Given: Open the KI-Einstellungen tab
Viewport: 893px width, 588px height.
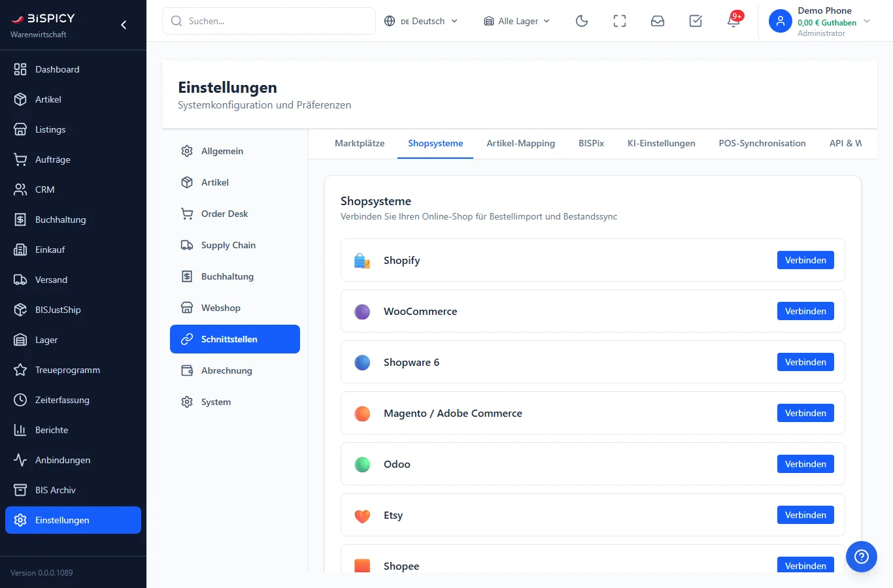Looking at the screenshot, I should click(661, 143).
